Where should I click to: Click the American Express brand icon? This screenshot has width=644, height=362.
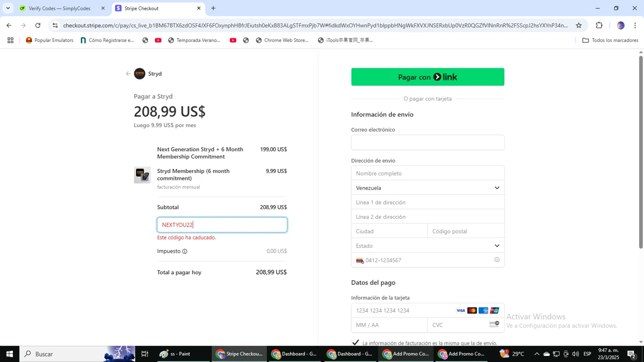click(x=483, y=311)
